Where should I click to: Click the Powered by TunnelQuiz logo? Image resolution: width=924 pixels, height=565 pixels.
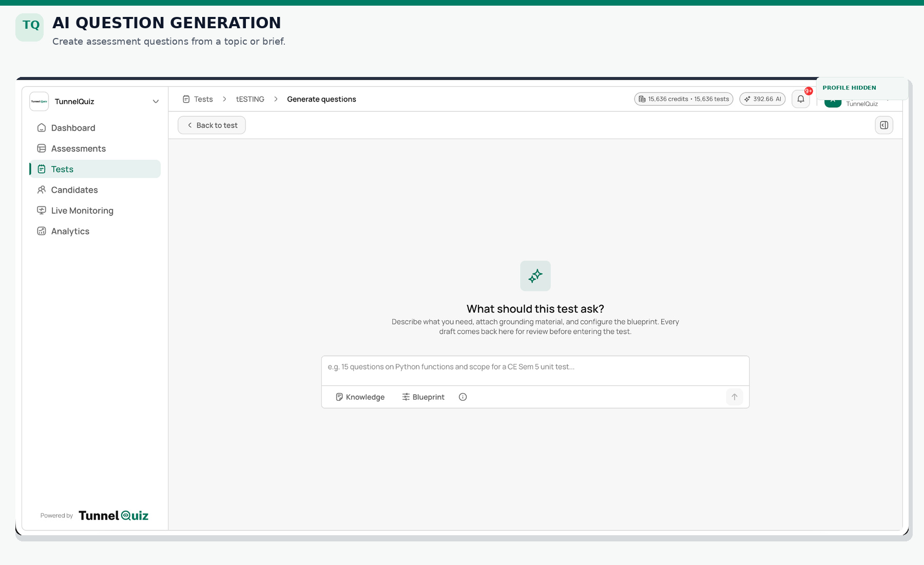coord(113,515)
